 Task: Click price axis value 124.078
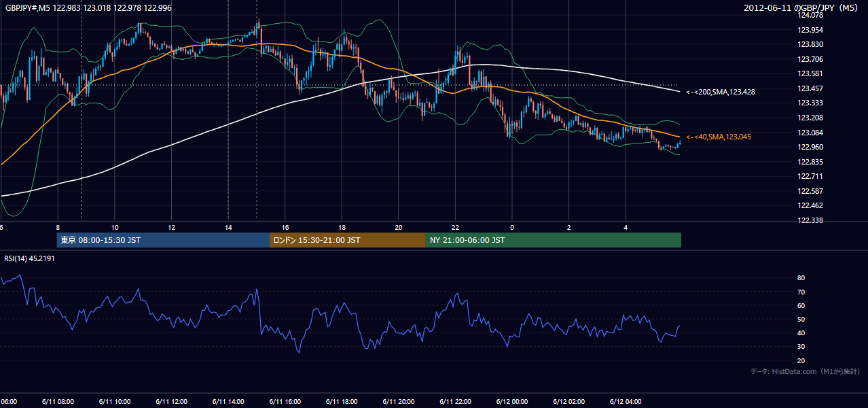pyautogui.click(x=811, y=16)
